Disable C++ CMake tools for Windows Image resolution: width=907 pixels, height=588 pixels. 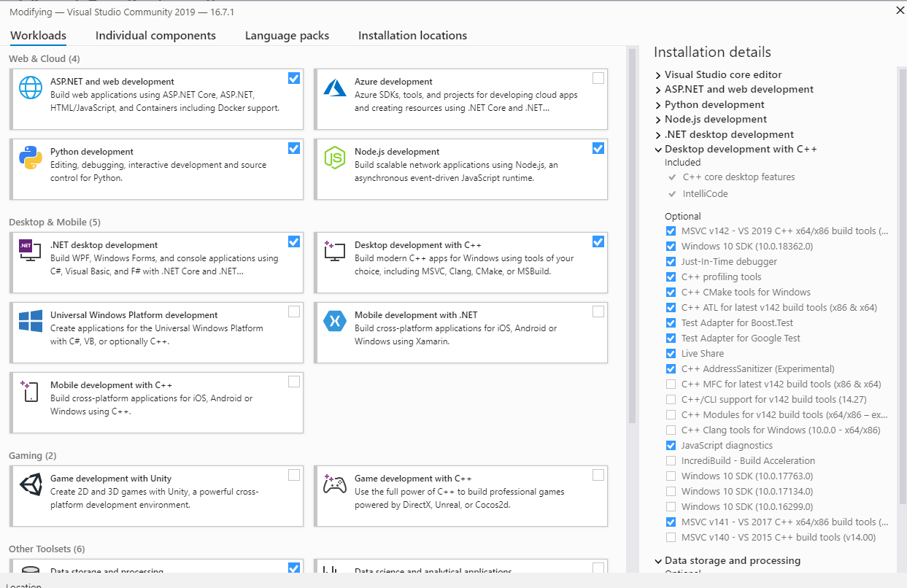click(671, 292)
